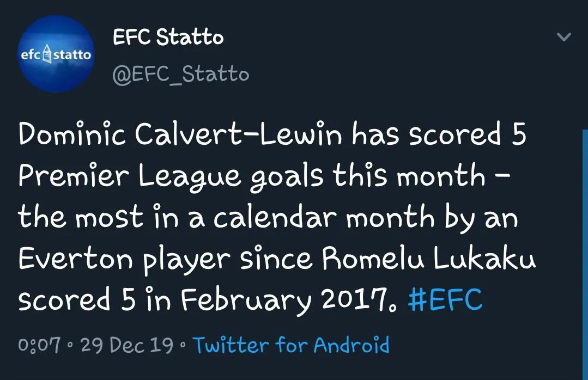Go to the @EFC_Statto handle profile
588x380 pixels.
[180, 73]
